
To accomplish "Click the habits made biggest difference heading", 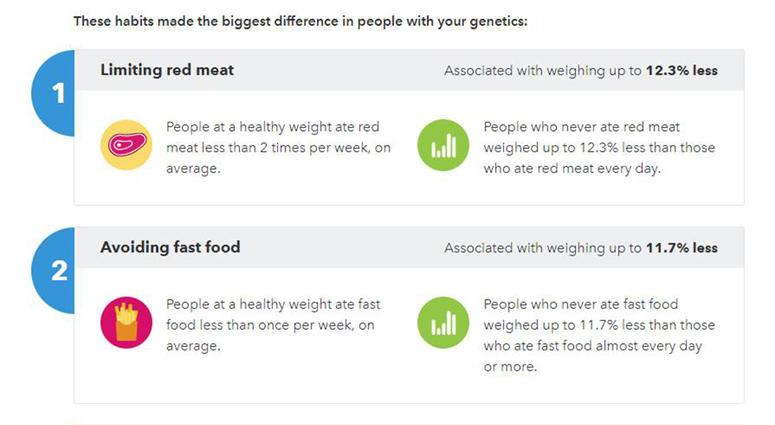I will [301, 21].
